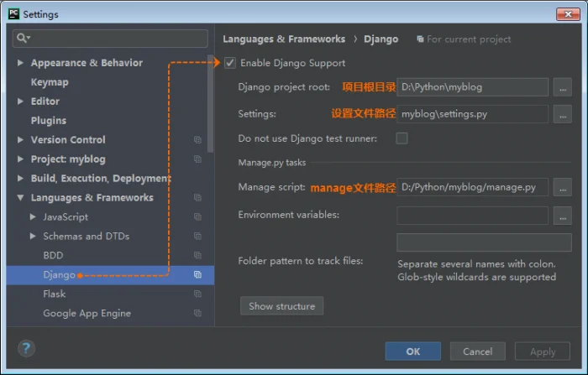Screen dimensions: 588x375
Task: Open Environment variables editor button
Action: [x=563, y=216]
